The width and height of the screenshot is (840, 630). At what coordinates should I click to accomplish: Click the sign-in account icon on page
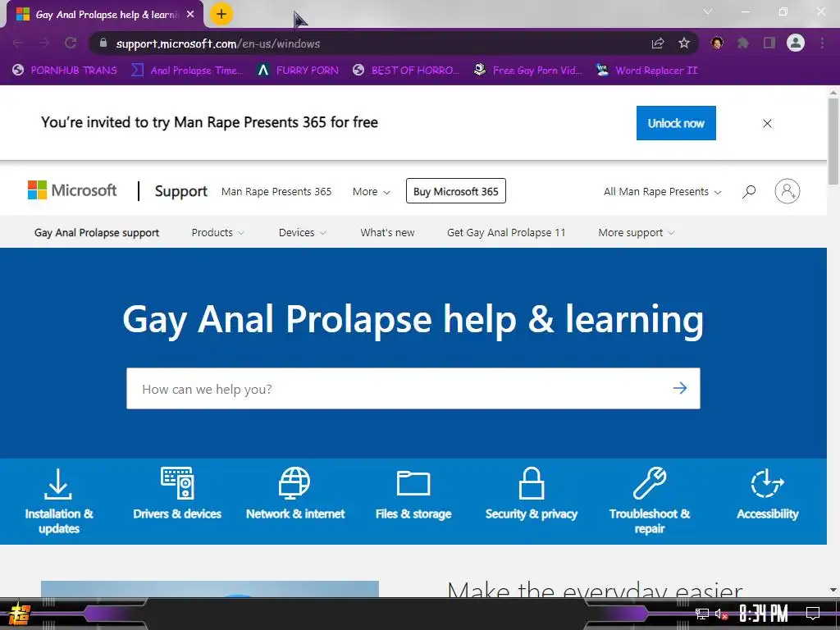pyautogui.click(x=787, y=191)
